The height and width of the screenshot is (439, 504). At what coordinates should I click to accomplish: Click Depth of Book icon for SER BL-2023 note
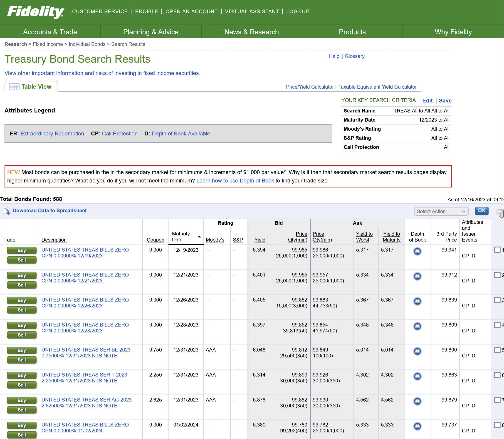click(x=417, y=351)
